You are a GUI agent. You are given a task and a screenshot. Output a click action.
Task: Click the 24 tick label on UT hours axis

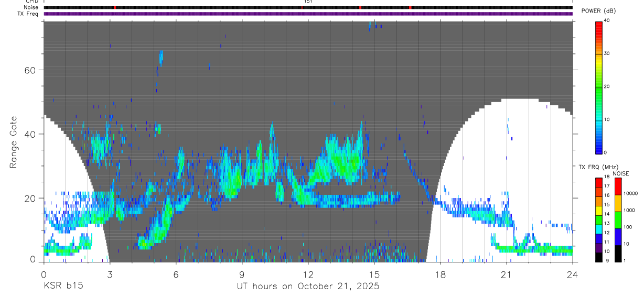(573, 274)
